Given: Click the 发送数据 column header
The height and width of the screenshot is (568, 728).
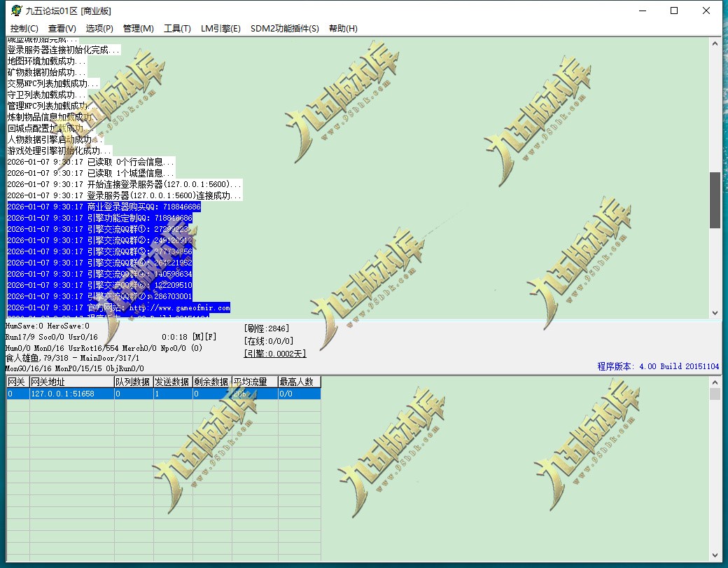Looking at the screenshot, I should tap(173, 382).
